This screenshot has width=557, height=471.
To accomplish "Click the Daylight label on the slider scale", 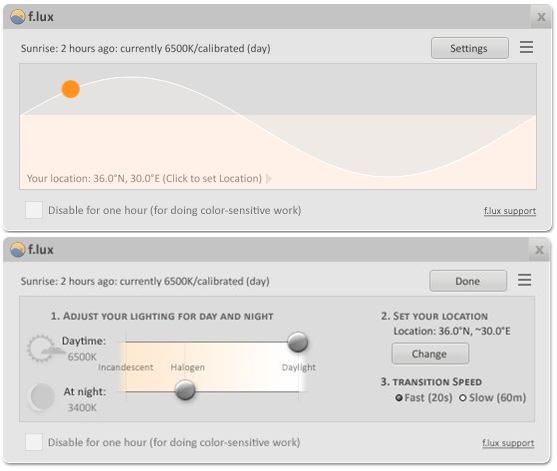I will (x=298, y=367).
